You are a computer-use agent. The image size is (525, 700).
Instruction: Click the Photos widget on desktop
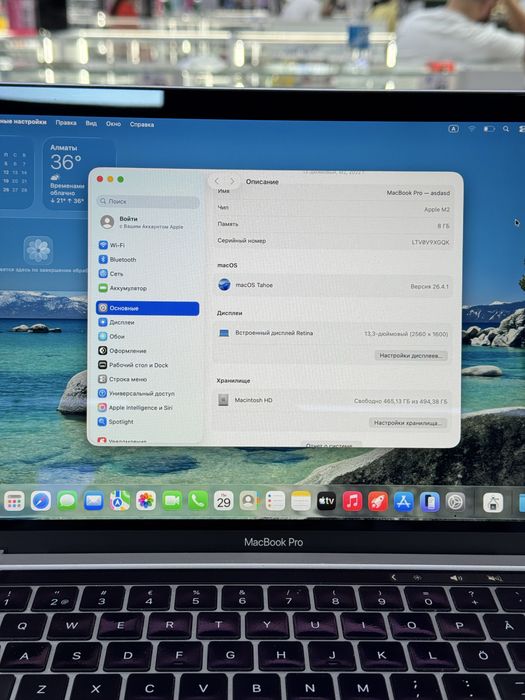(38, 250)
